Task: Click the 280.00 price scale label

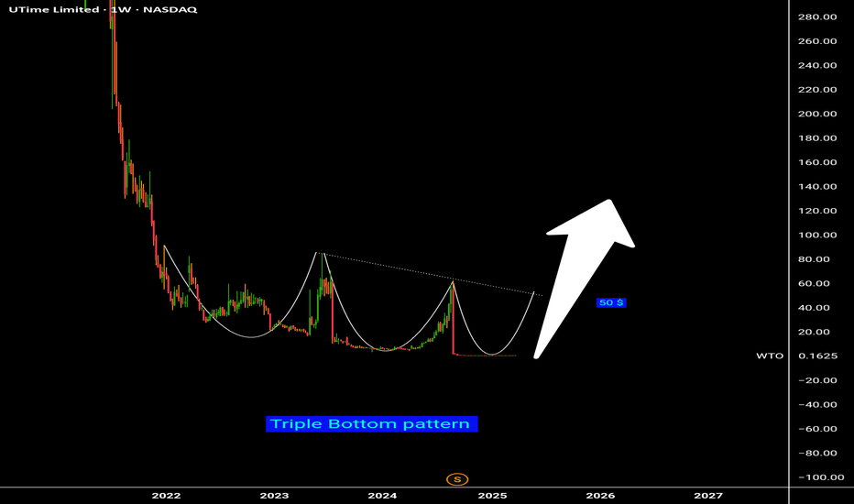Action: click(x=817, y=16)
